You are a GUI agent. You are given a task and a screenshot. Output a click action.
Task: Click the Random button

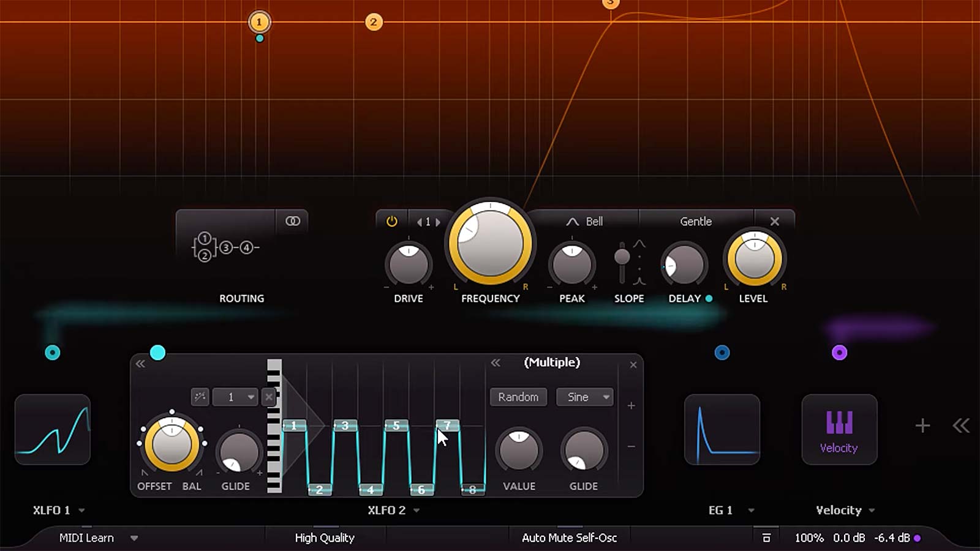(518, 397)
